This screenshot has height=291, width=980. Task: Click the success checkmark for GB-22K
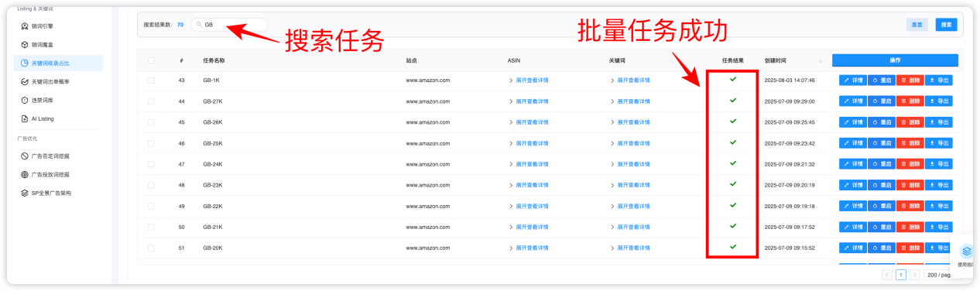click(x=733, y=205)
